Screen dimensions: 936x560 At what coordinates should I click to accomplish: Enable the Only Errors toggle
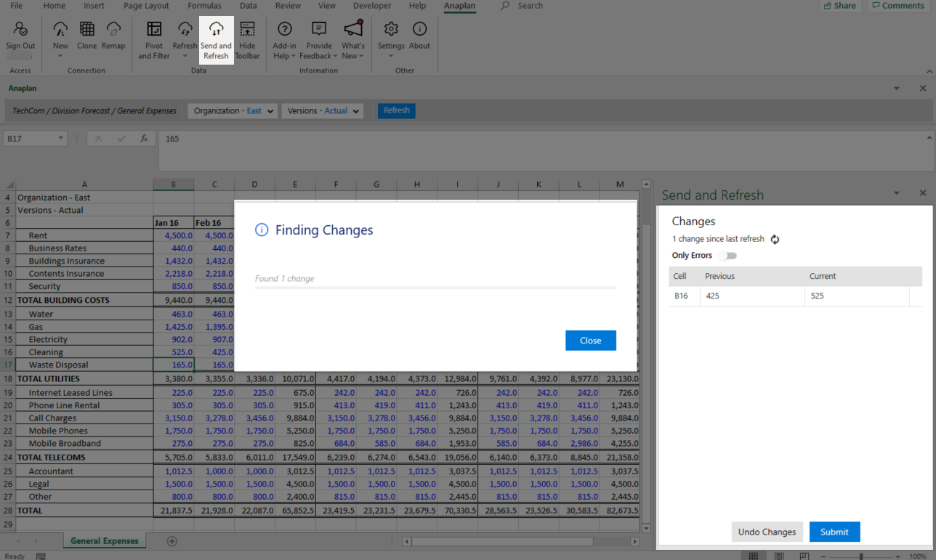[727, 256]
